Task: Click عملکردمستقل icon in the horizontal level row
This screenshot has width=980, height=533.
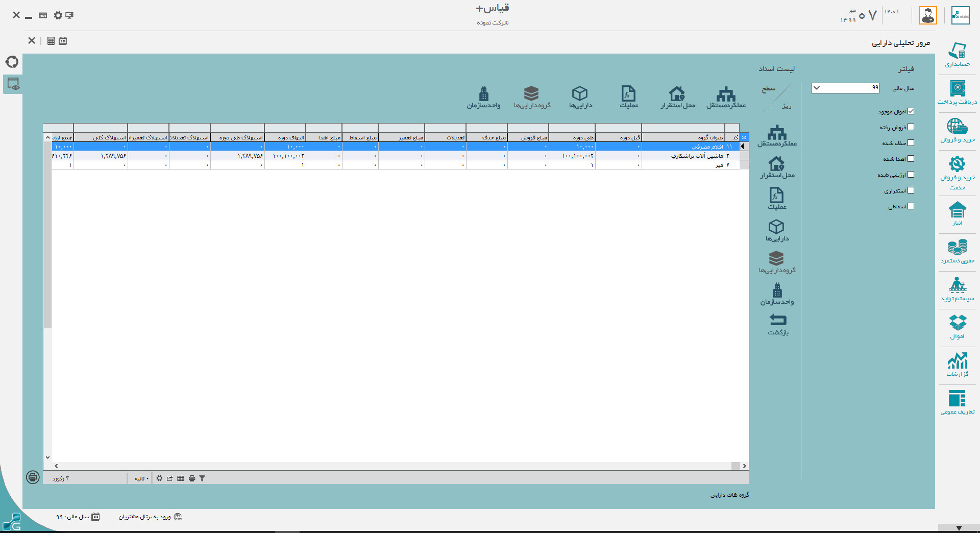Action: (x=726, y=97)
